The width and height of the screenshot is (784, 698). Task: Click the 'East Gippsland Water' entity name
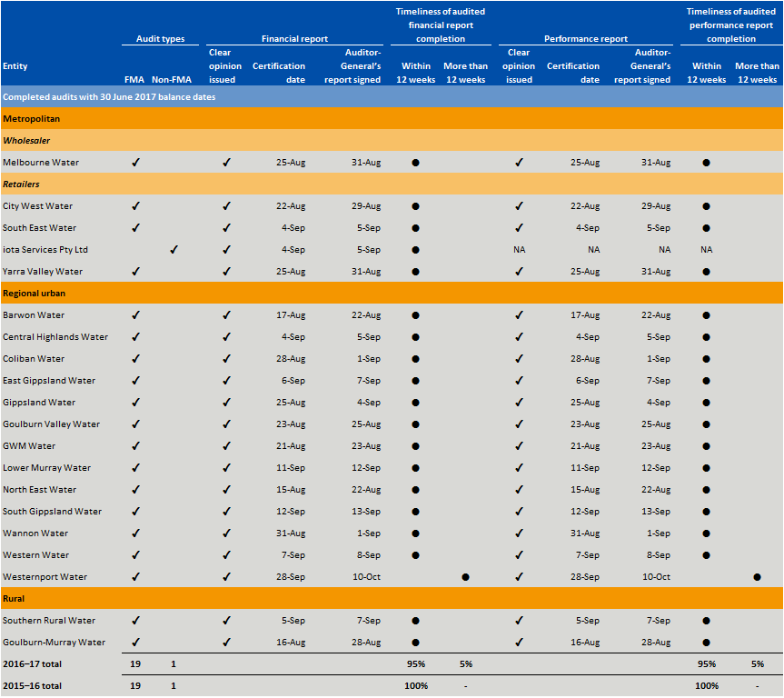point(49,381)
